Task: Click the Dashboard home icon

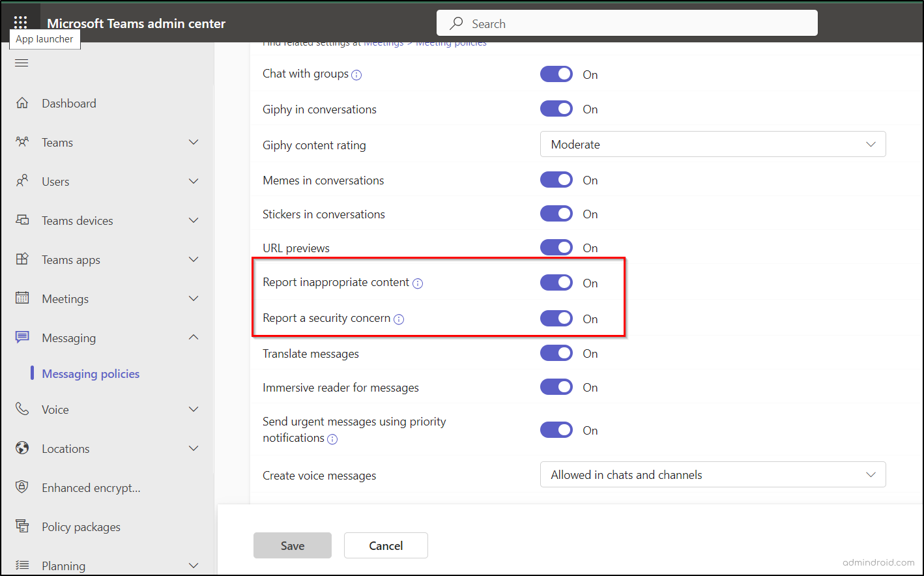Action: 22,102
